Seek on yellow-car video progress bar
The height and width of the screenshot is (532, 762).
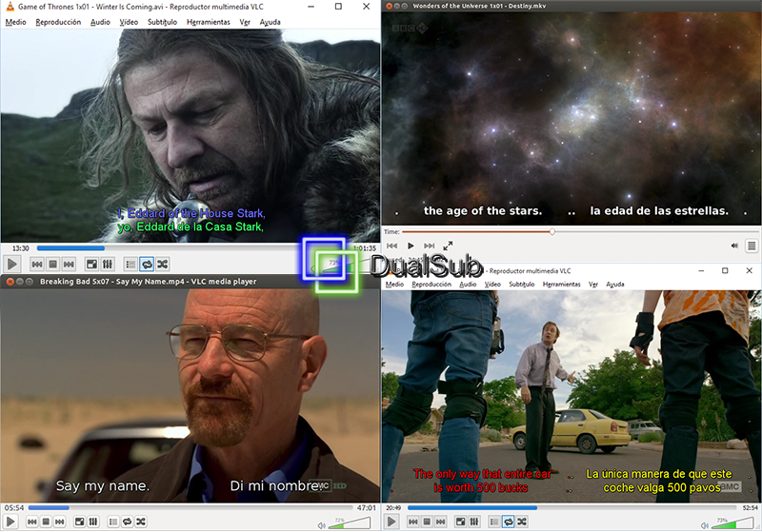click(573, 507)
